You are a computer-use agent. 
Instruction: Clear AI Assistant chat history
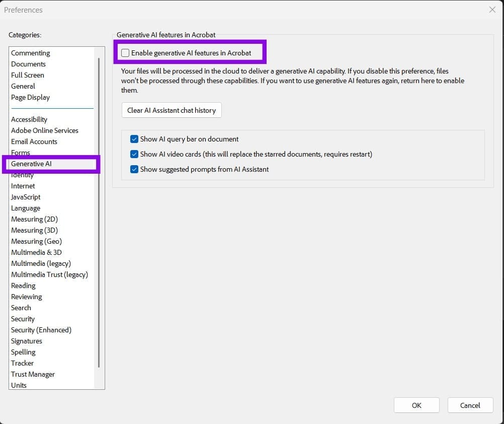(172, 110)
